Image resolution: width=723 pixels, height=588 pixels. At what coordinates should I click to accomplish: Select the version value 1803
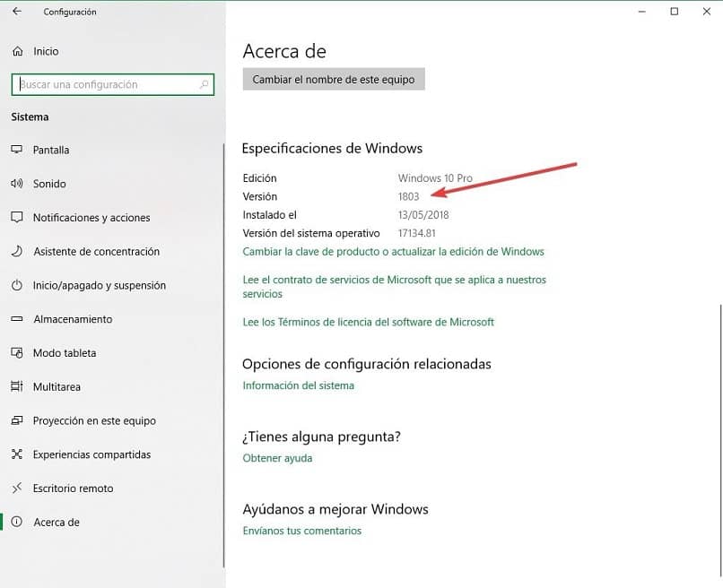[x=408, y=196]
